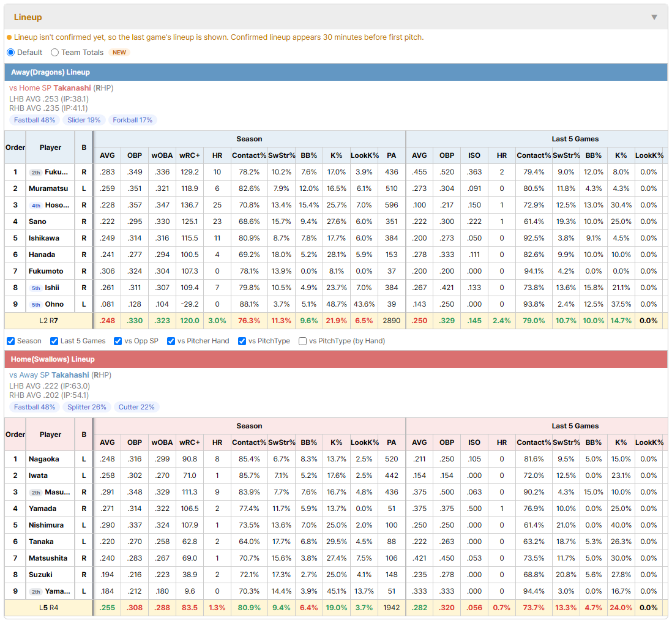Open player Sano in Dragons lineup

pos(37,222)
